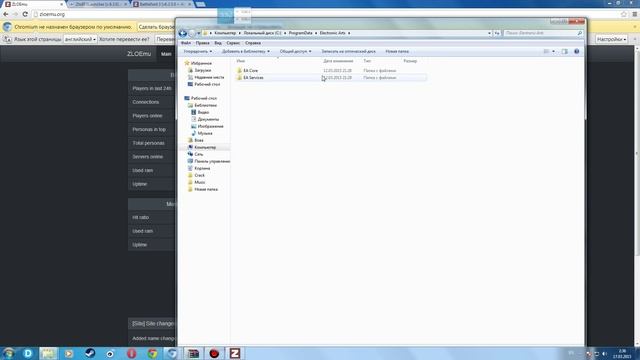Open the red Z taskbar application
Image resolution: width=640 pixels, height=360 pixels.
point(235,353)
